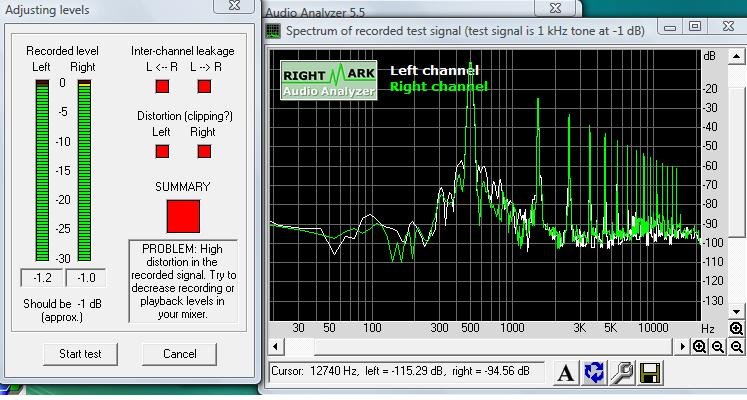Click the Left distortion red indicator
Image resolution: width=747 pixels, height=400 pixels.
click(x=162, y=151)
